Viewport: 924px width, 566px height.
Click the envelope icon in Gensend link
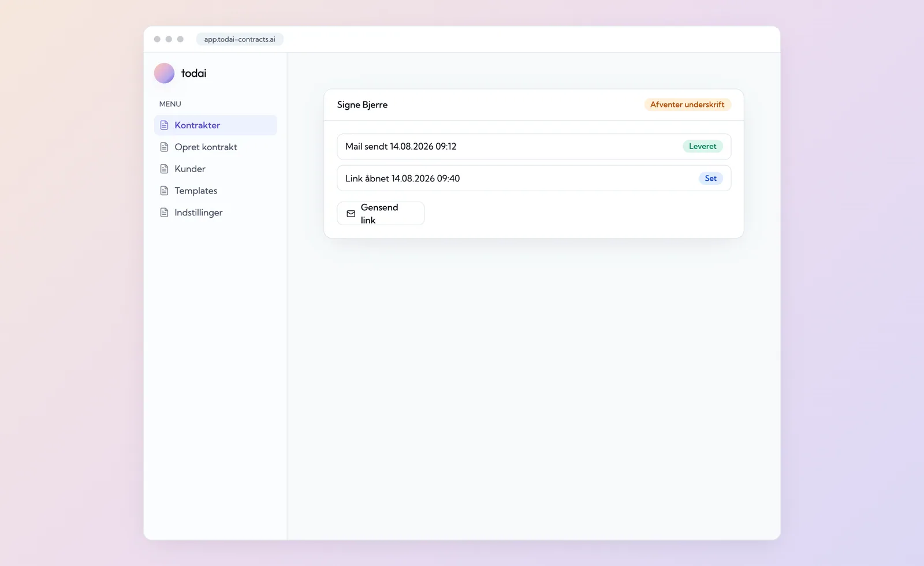[351, 214]
